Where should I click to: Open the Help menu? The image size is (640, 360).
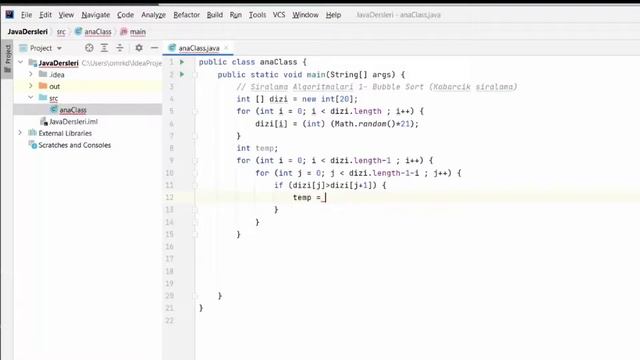pos(333,15)
